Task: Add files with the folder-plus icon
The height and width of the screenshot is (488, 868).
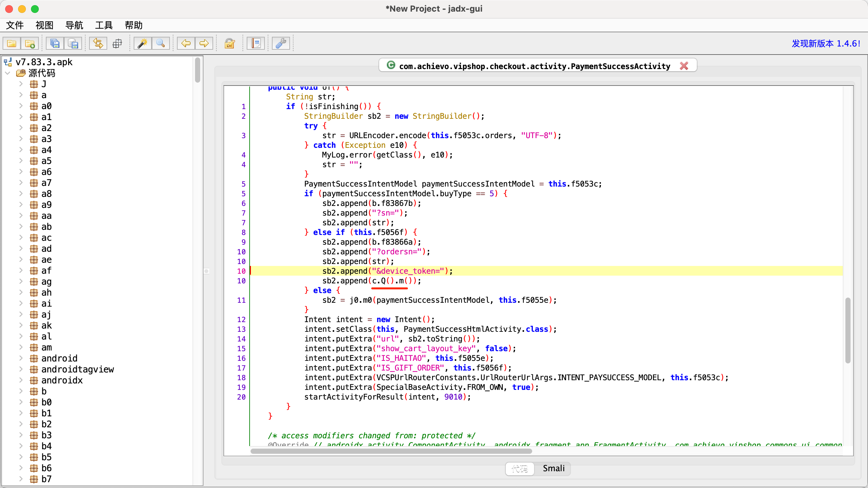Action: click(x=30, y=44)
